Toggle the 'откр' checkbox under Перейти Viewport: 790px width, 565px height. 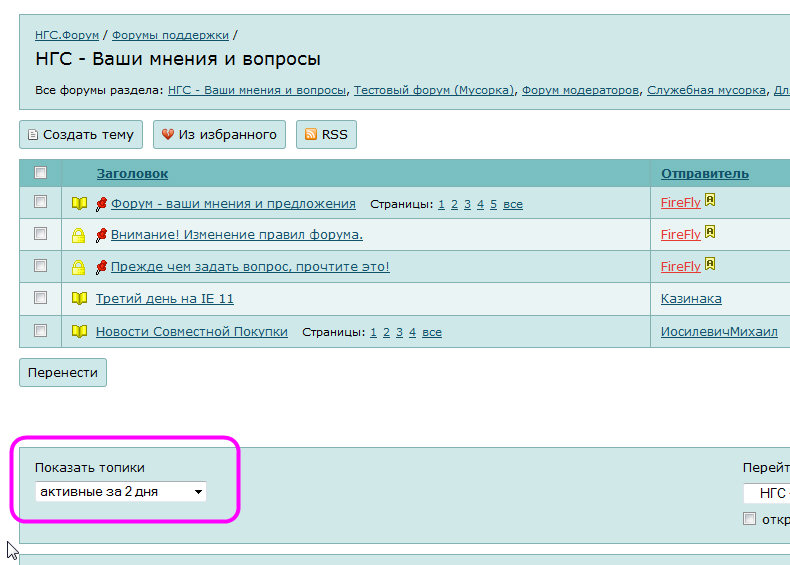(749, 519)
